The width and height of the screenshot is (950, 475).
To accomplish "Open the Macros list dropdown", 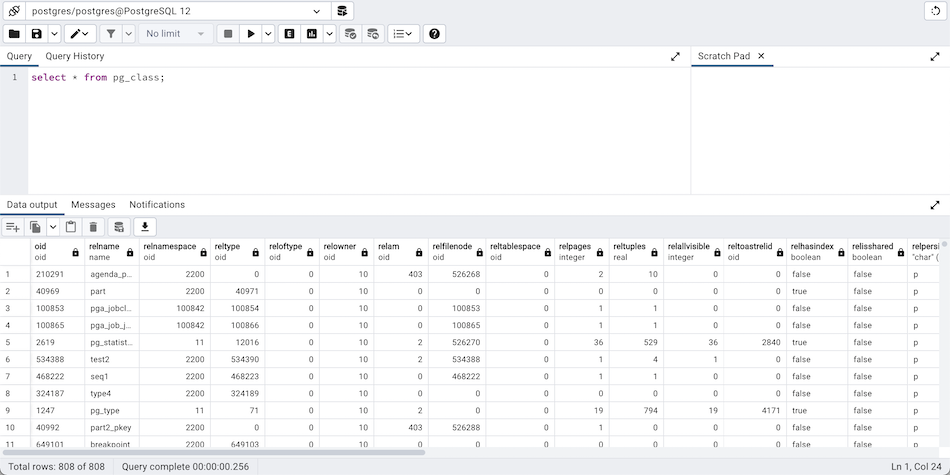I will 404,34.
